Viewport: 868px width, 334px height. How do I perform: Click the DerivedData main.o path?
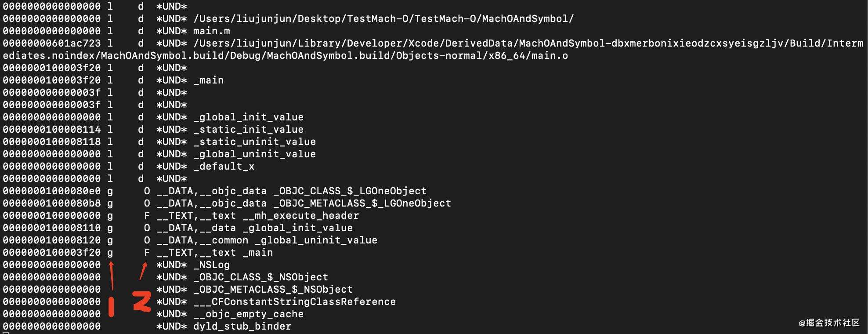433,50
